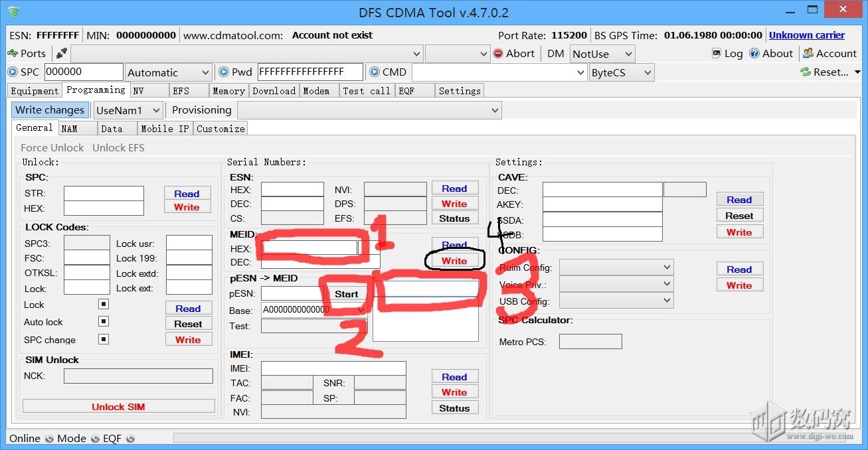Expand the Reset options arrow

pos(857,72)
